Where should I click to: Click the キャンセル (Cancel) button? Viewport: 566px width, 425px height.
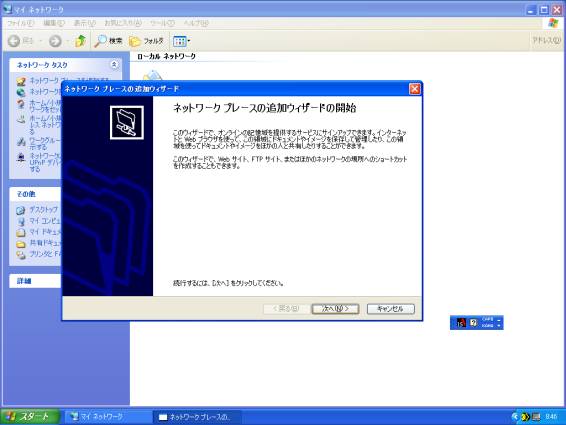coord(391,309)
